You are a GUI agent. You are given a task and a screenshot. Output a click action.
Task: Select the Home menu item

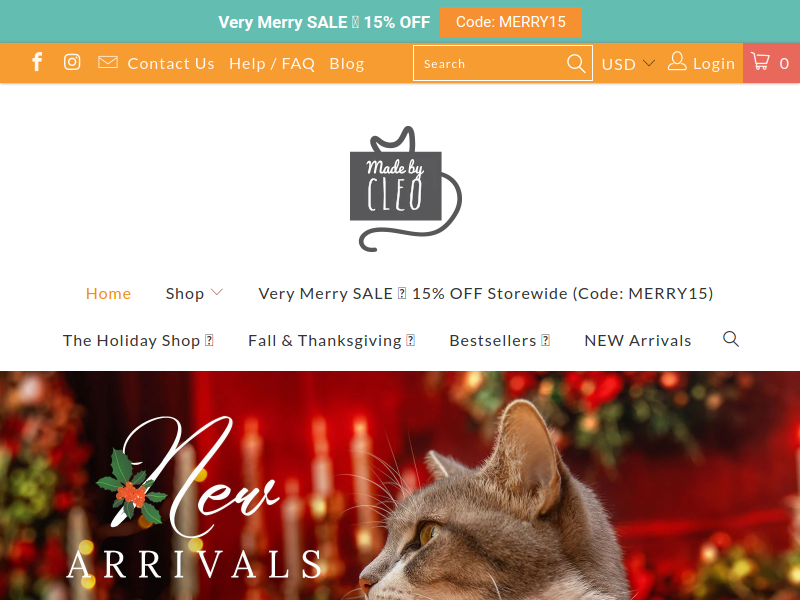[x=108, y=293]
